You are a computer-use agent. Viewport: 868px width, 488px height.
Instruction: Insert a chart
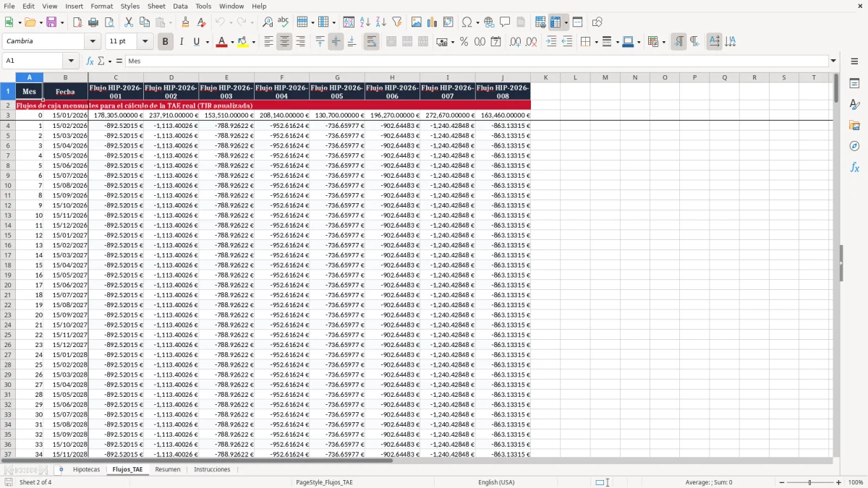(433, 22)
